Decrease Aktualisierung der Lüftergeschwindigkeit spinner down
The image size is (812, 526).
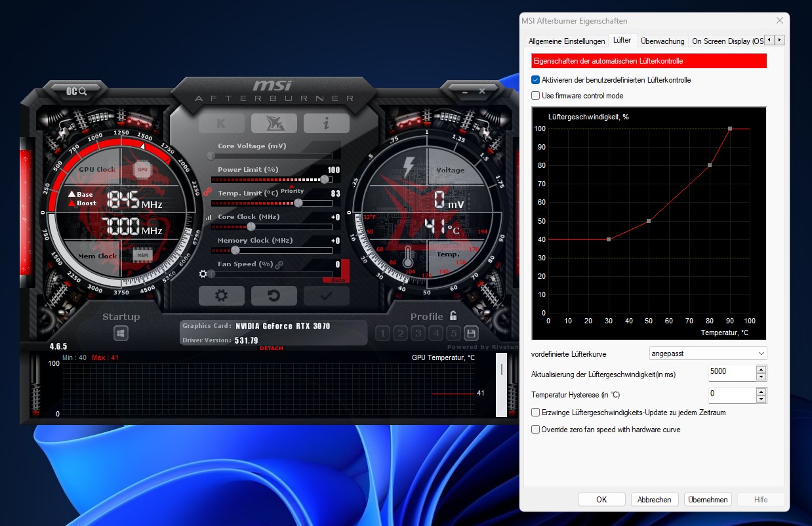[x=761, y=377]
